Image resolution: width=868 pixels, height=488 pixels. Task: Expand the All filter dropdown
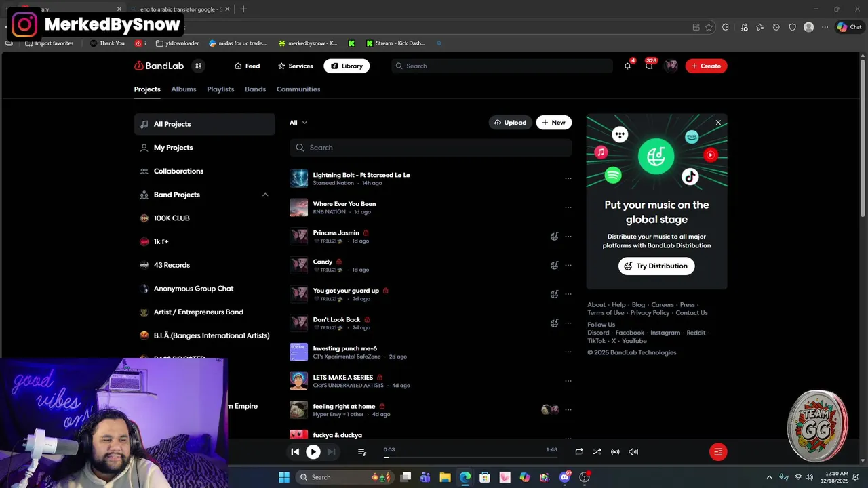click(298, 123)
